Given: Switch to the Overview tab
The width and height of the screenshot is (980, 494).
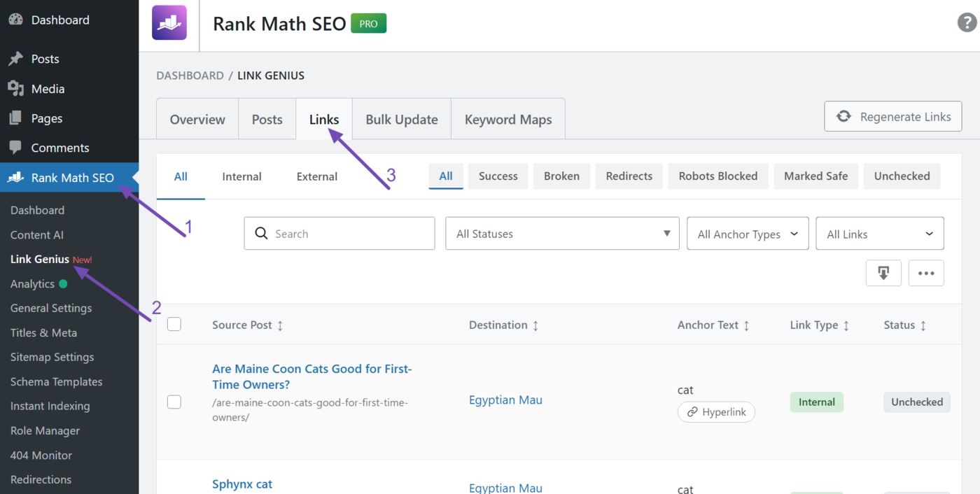Looking at the screenshot, I should pos(197,119).
